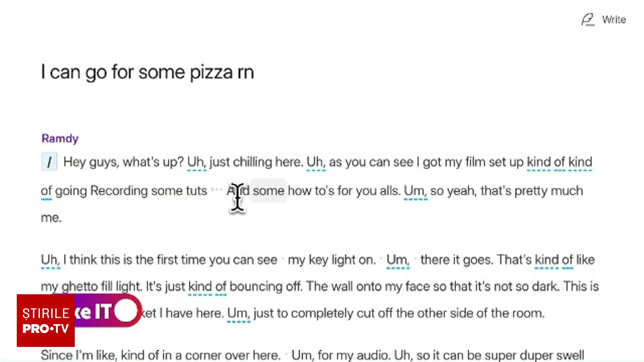Select underlined 'Um,' before 'just to completely'
This screenshot has height=362, width=644.
(239, 314)
